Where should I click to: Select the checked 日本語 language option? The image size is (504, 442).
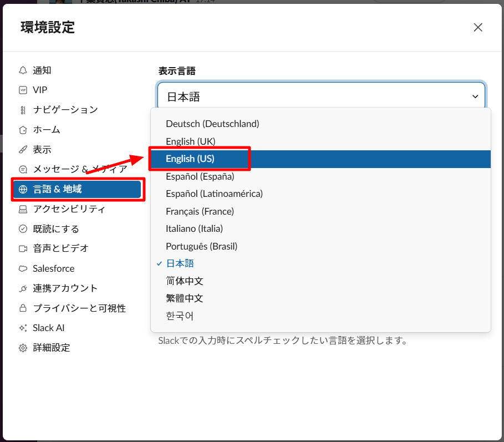pyautogui.click(x=180, y=263)
